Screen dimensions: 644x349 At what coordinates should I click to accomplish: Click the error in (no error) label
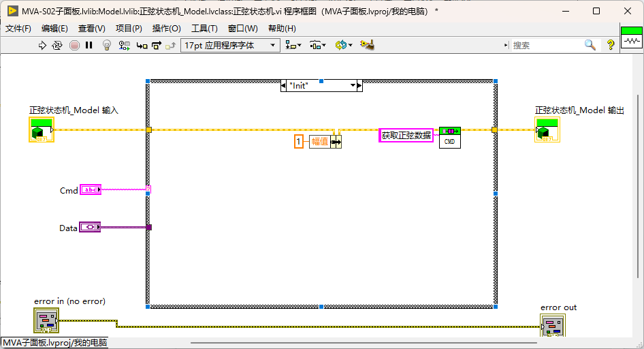tap(70, 301)
